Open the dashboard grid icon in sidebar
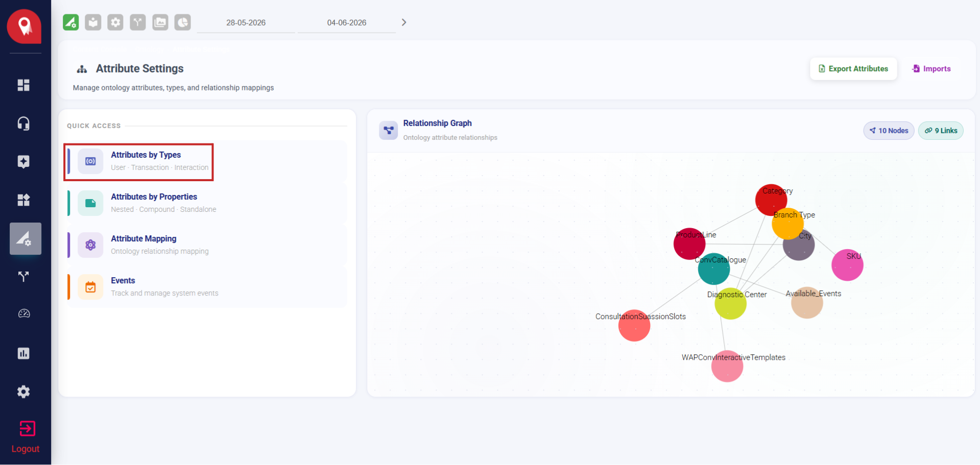This screenshot has width=980, height=465. [23, 85]
